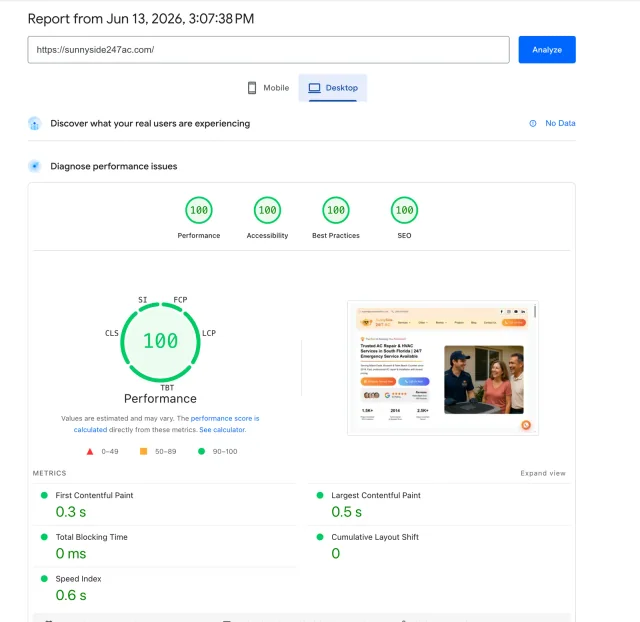The height and width of the screenshot is (622, 640).
Task: Click the green dot beside Total Blocking Time
Action: pyautogui.click(x=44, y=537)
